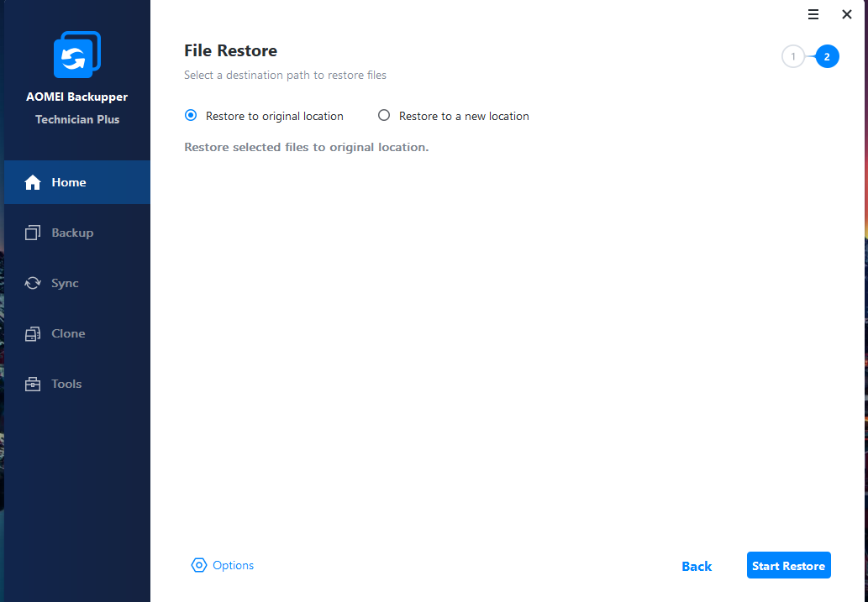Open the hamburger menu at top right
Image resolution: width=868 pixels, height=602 pixels.
[813, 14]
